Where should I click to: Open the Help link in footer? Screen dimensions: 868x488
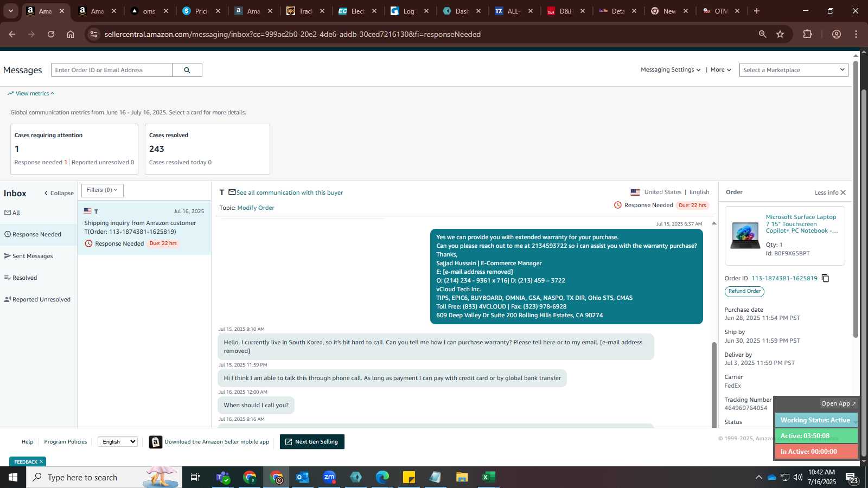point(27,442)
